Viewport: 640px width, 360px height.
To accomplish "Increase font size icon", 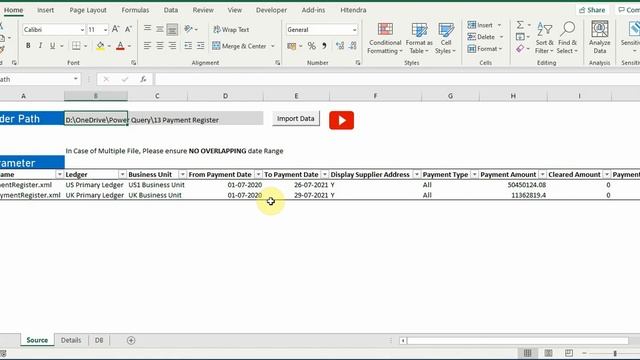I will coord(116,29).
